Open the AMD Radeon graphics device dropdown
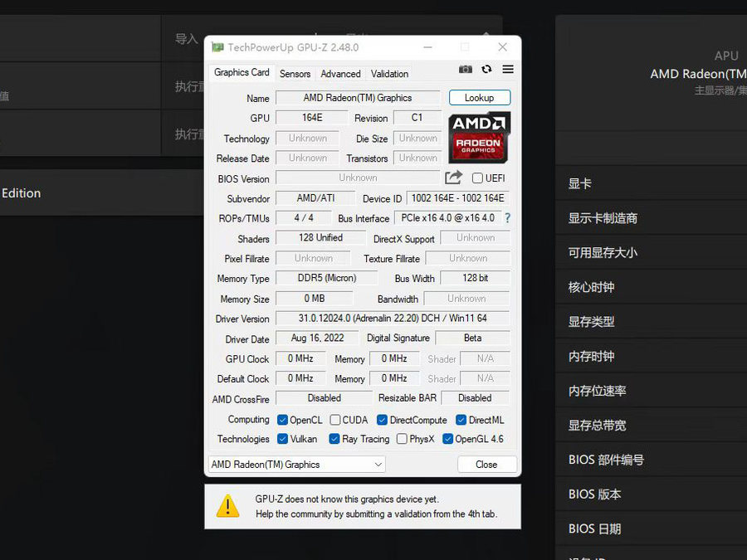This screenshot has width=747, height=560. (296, 465)
